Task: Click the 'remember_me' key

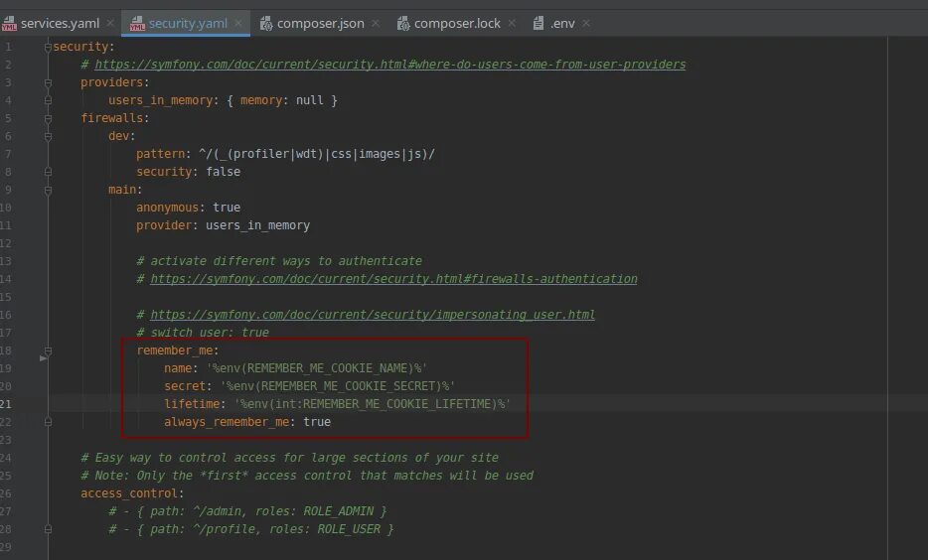Action: point(175,350)
